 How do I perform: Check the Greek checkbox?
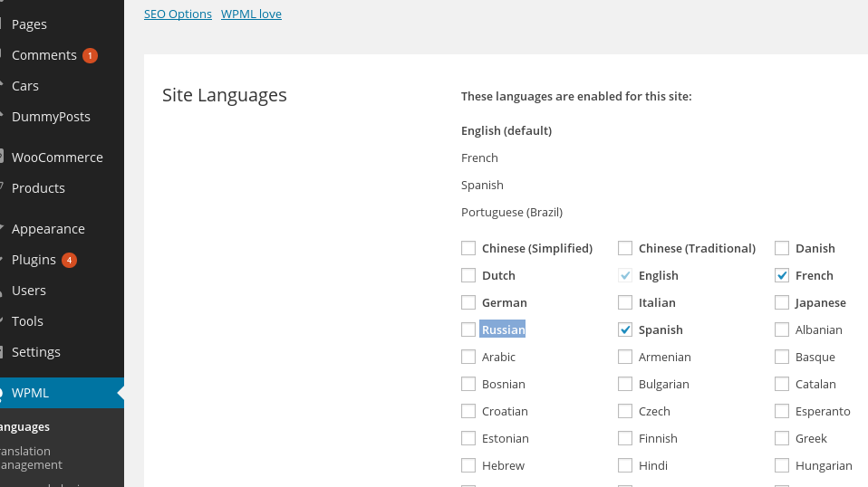pos(782,438)
